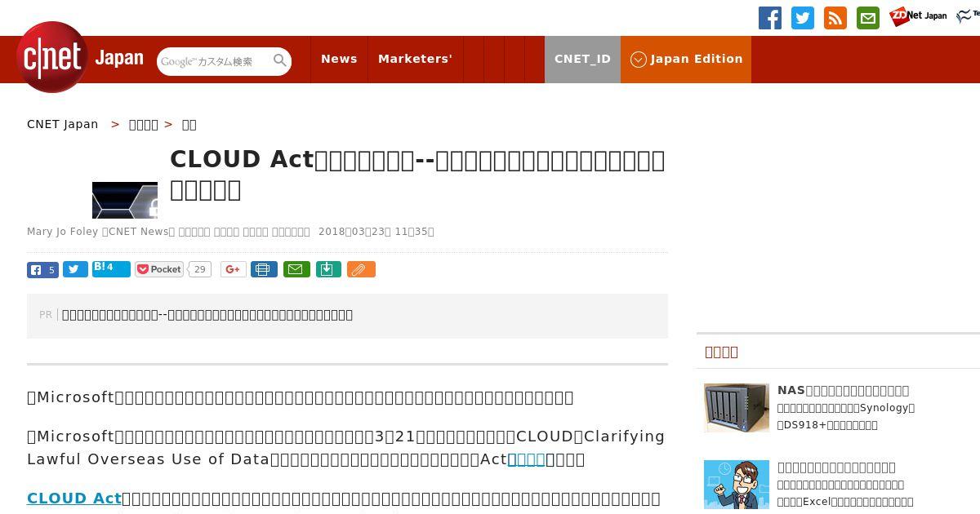The width and height of the screenshot is (980, 514).
Task: Open the article header thumbnail image
Action: (x=125, y=200)
